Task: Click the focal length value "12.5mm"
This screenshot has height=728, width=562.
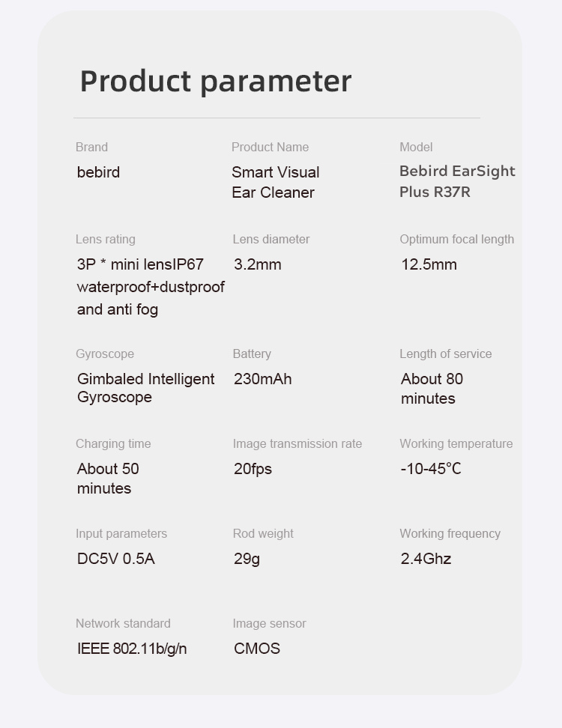Action: pyautogui.click(x=429, y=264)
